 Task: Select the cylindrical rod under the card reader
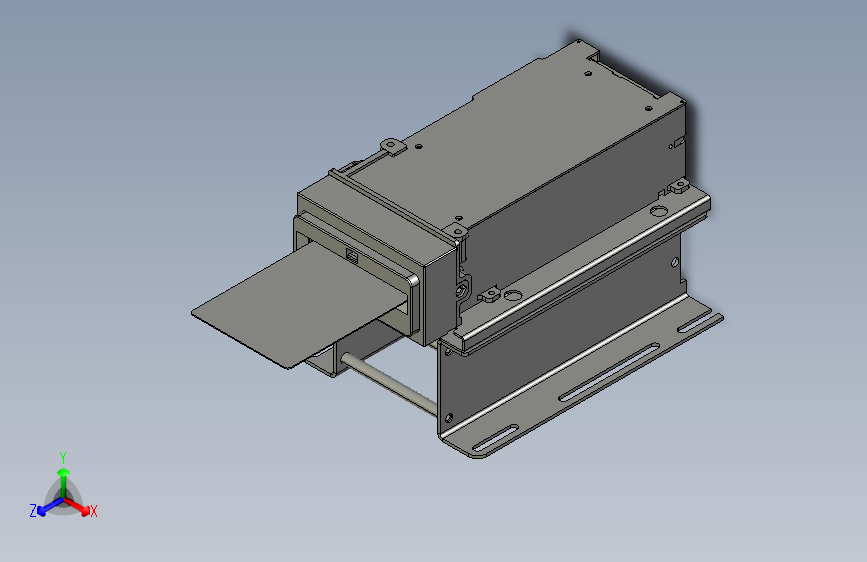389,384
